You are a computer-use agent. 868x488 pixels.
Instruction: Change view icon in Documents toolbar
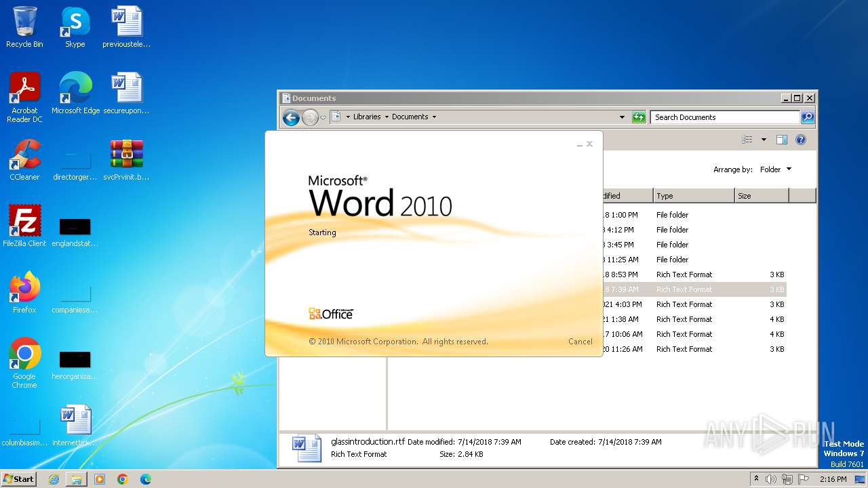pyautogui.click(x=747, y=140)
